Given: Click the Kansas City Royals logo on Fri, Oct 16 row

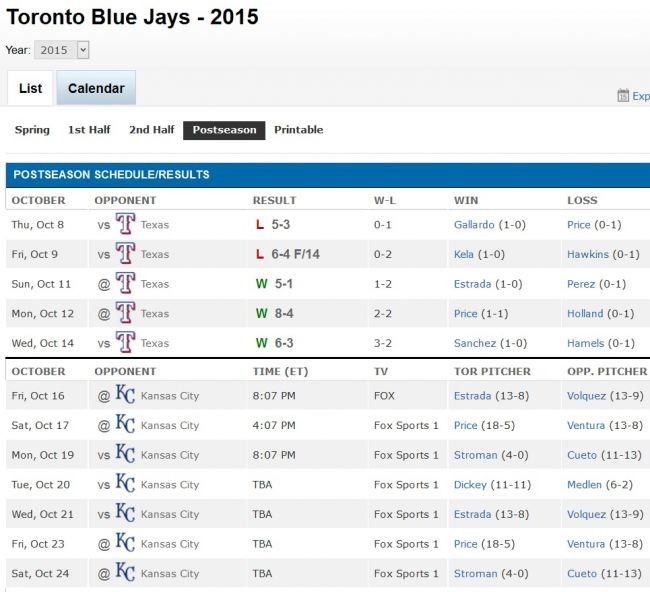Looking at the screenshot, I should click(125, 395).
